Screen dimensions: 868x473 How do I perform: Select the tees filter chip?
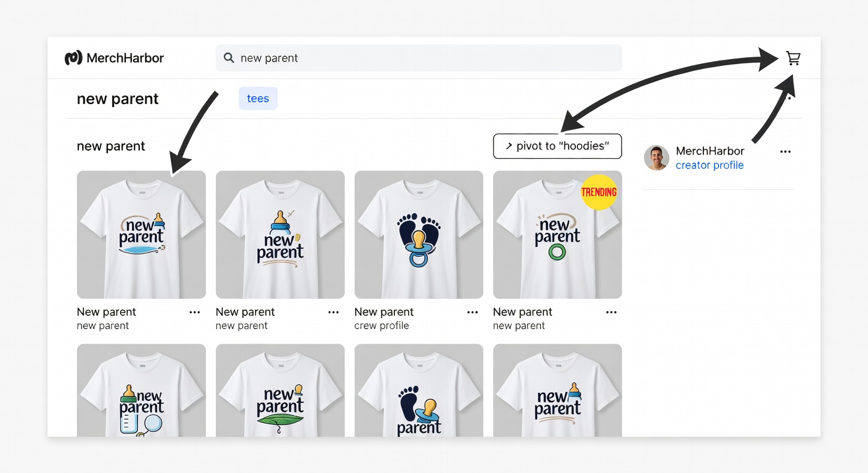click(x=258, y=99)
